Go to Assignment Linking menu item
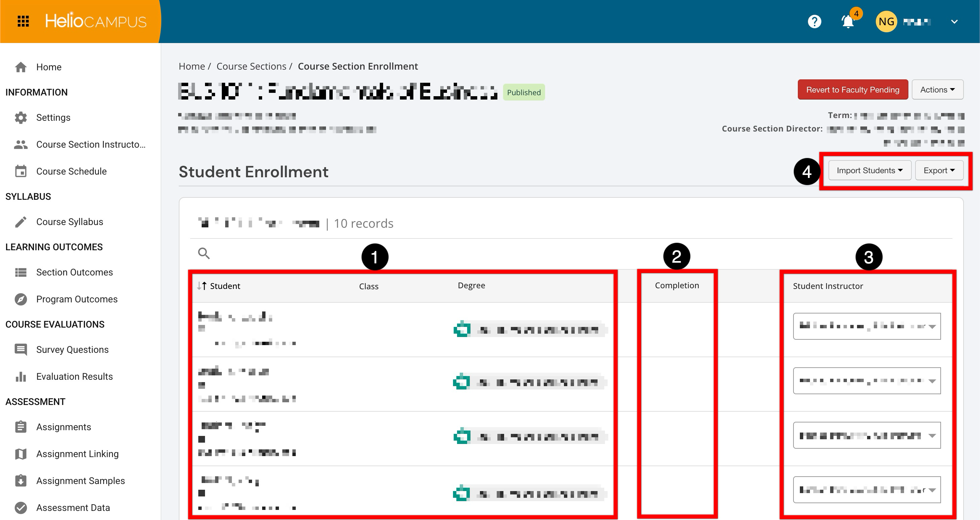 coord(77,454)
